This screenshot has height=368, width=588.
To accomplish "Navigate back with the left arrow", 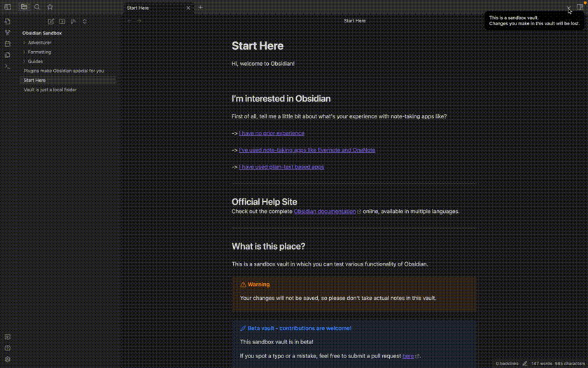I will pyautogui.click(x=129, y=20).
